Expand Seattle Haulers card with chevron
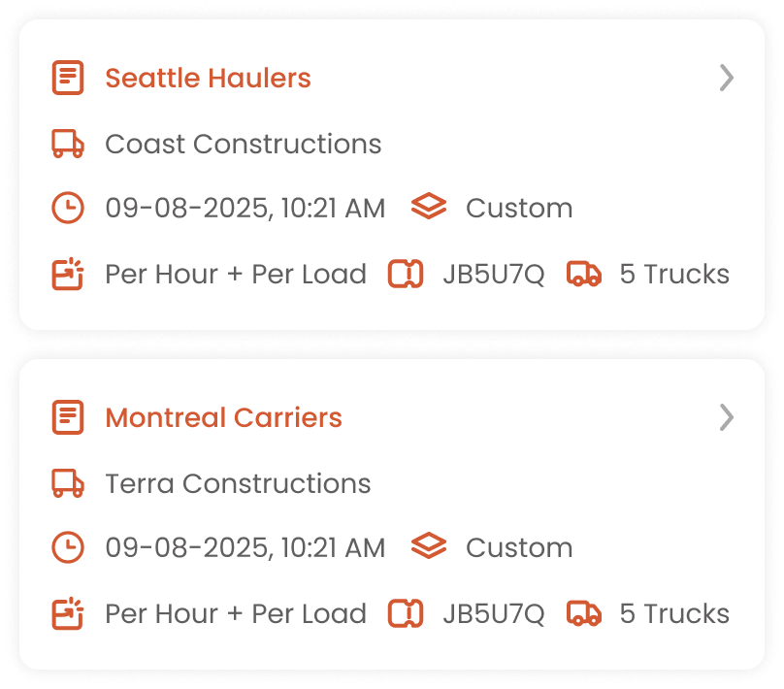The height and width of the screenshot is (689, 784). pos(726,78)
